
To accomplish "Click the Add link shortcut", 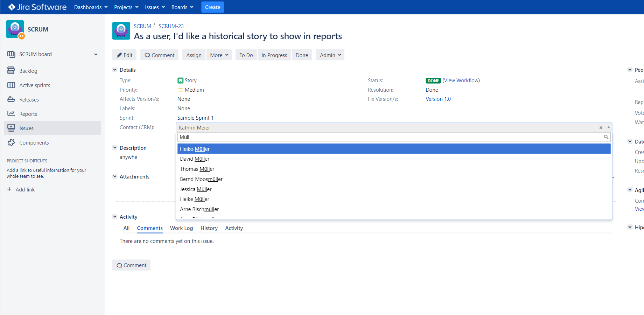I will coord(21,189).
